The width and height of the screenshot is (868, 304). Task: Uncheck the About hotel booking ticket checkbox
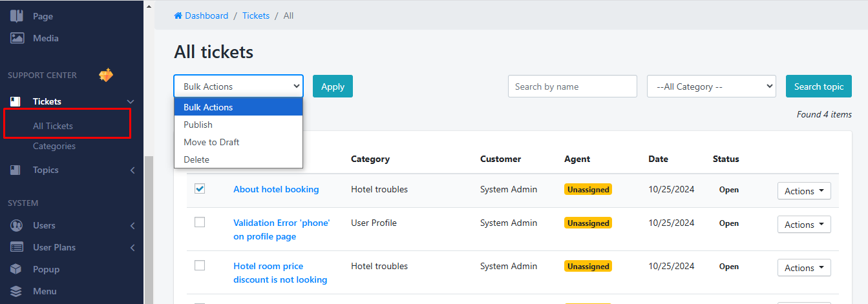coord(200,189)
